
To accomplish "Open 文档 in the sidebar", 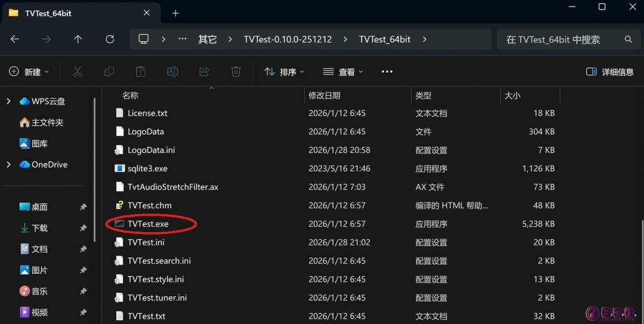I will pos(33,249).
